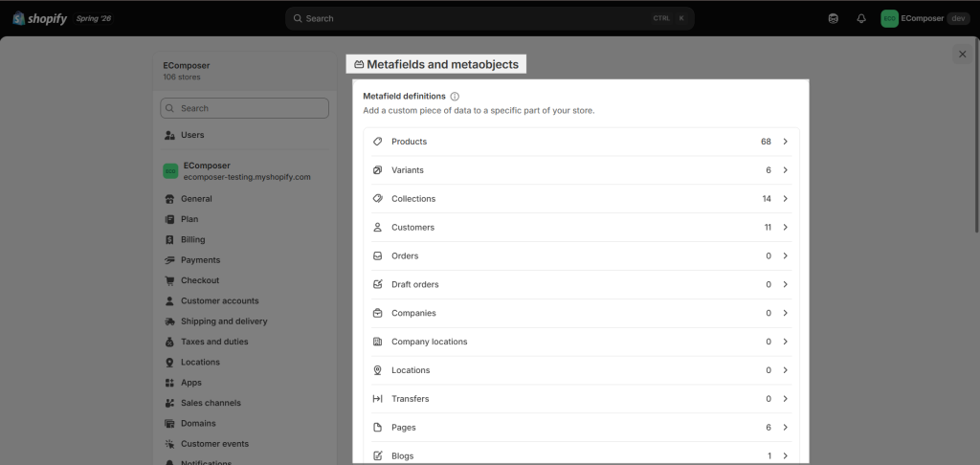Click the Products tag icon
Screen dimensions: 980x465
click(377, 142)
